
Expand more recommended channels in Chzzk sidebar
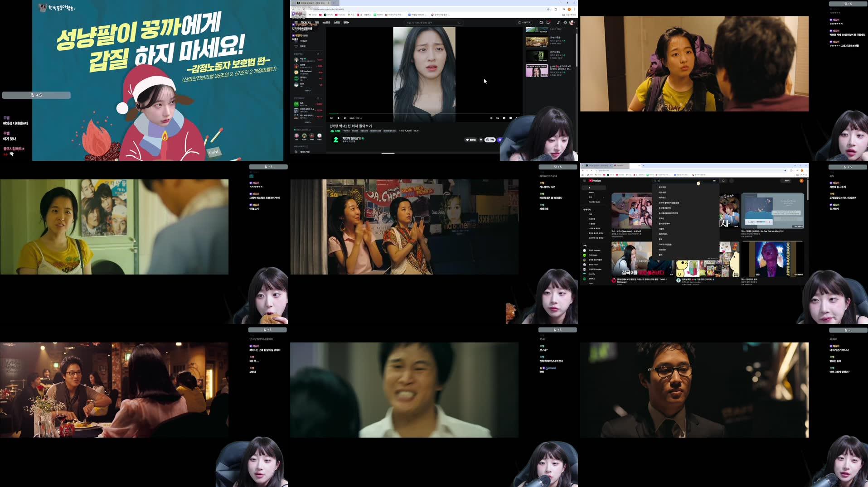(x=308, y=122)
